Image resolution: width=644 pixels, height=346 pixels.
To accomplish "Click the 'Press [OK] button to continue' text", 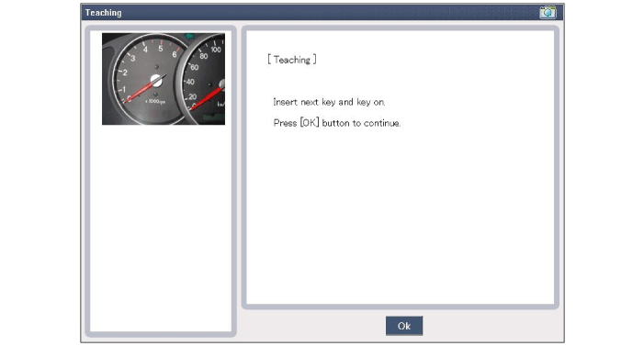I will (x=337, y=123).
